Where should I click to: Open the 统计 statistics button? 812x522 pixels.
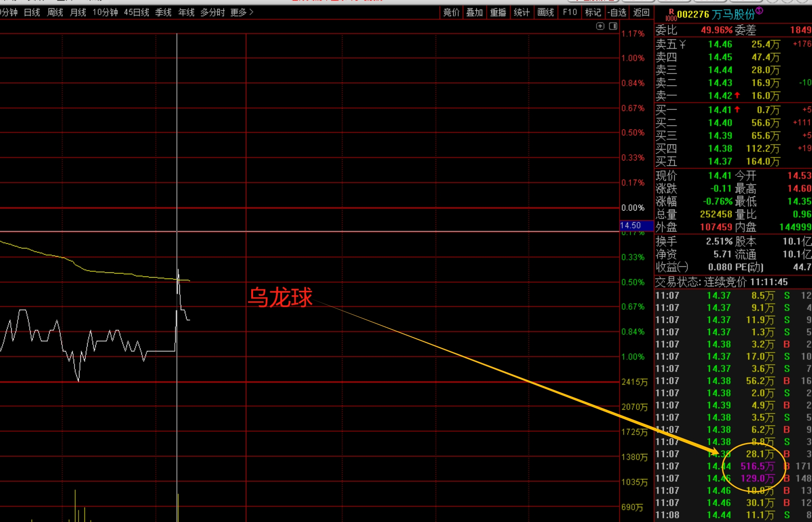(x=521, y=13)
